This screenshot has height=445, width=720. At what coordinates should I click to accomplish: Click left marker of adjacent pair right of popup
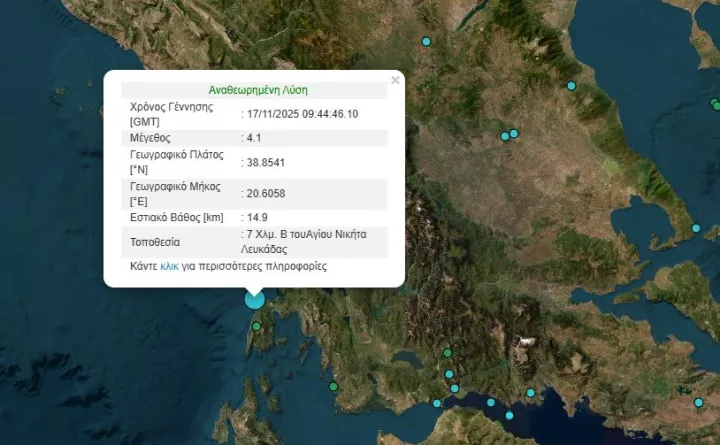click(506, 137)
